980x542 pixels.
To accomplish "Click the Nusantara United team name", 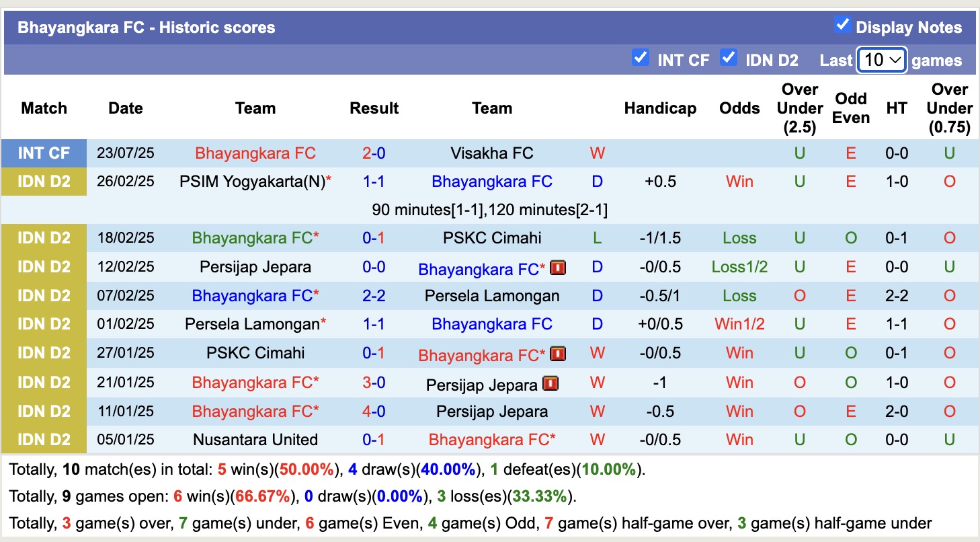I will [x=255, y=439].
